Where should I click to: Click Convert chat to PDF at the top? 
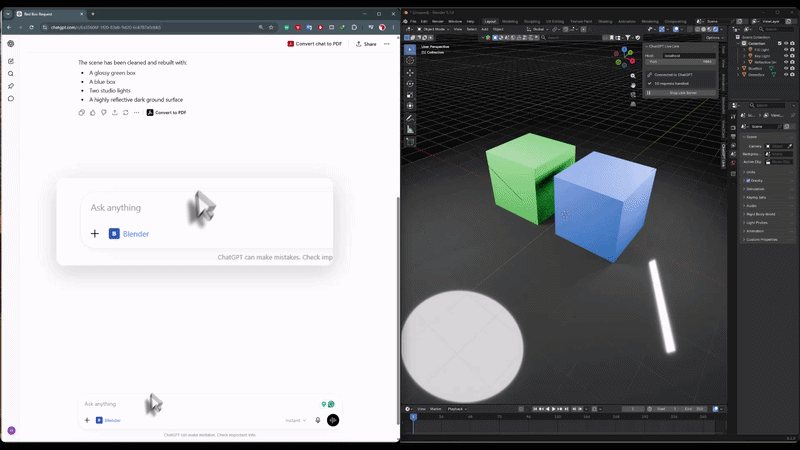314,44
